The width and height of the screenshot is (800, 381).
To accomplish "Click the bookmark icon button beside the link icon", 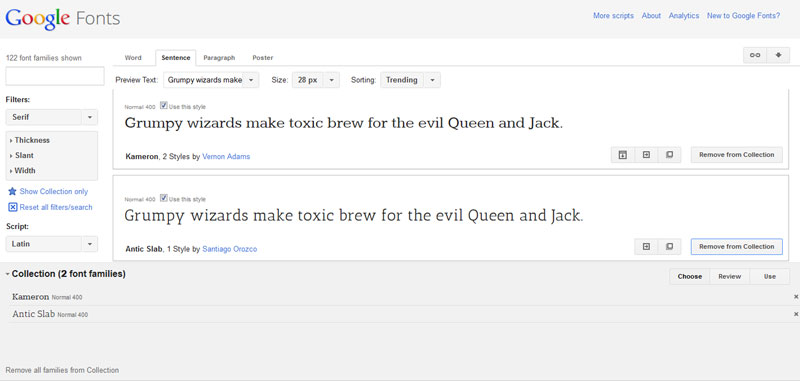I will pos(779,56).
